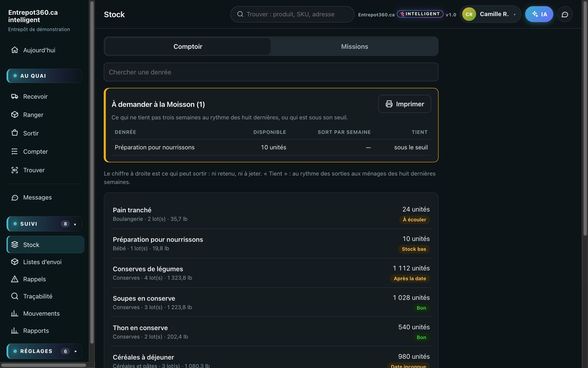The height and width of the screenshot is (368, 588).
Task: Click the printer icon on Imprimer
Action: (389, 104)
